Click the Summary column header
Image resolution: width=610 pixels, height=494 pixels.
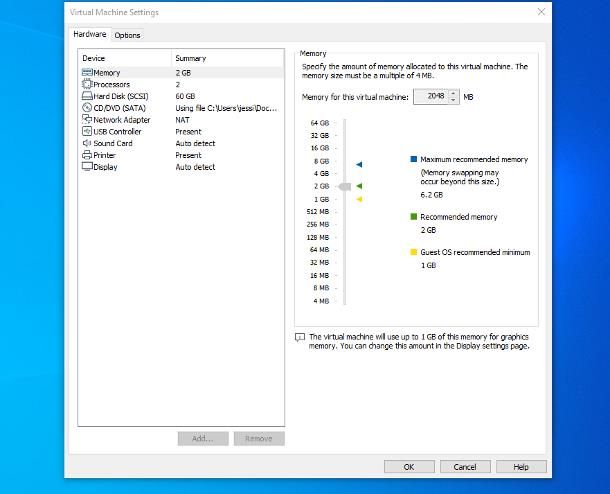(228, 58)
